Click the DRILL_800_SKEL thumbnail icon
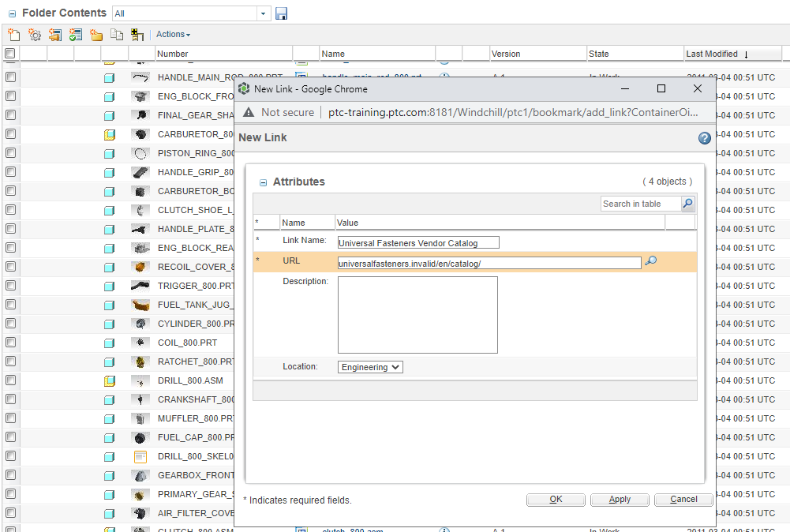The height and width of the screenshot is (532, 790). coord(140,456)
